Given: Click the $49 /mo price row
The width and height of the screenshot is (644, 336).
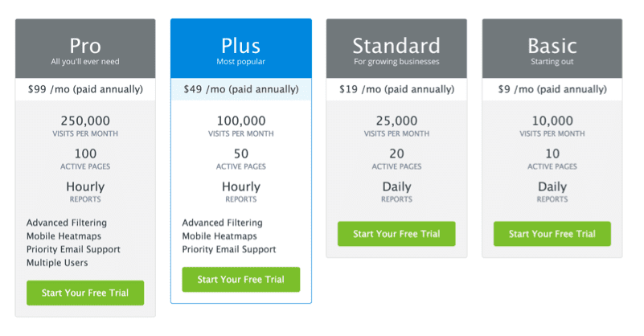Looking at the screenshot, I should point(240,89).
